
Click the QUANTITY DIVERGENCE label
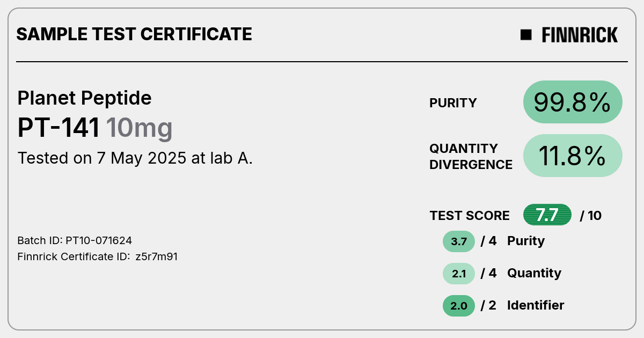point(471,156)
